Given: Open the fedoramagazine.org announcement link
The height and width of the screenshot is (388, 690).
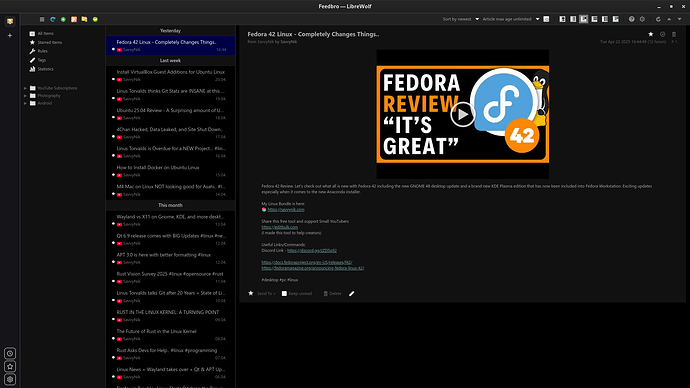Looking at the screenshot, I should coord(312,268).
